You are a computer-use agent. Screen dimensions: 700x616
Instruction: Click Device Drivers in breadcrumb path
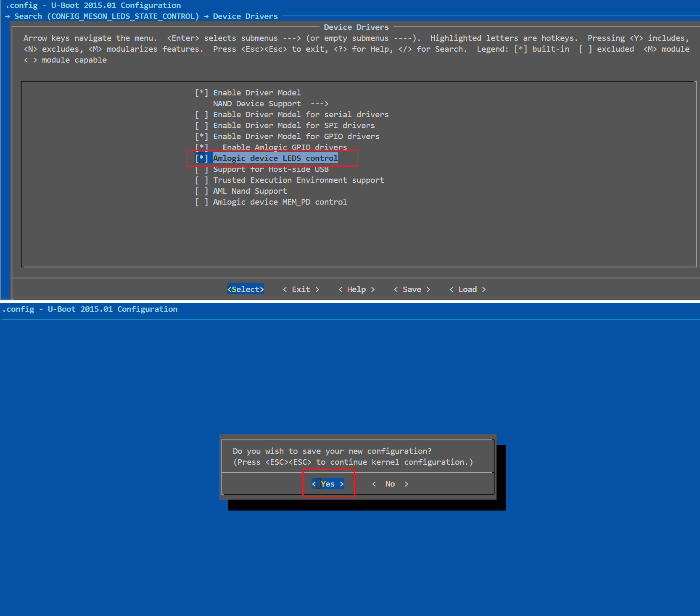245,16
